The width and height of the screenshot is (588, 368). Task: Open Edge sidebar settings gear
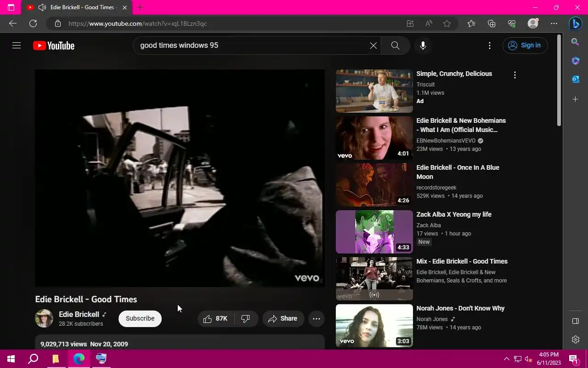coord(575,339)
